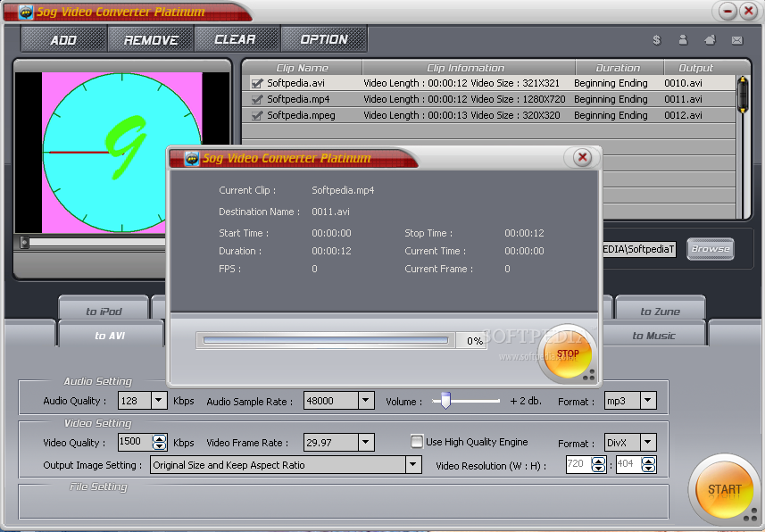Image resolution: width=765 pixels, height=532 pixels.
Task: Open the home page icon
Action: (711, 40)
